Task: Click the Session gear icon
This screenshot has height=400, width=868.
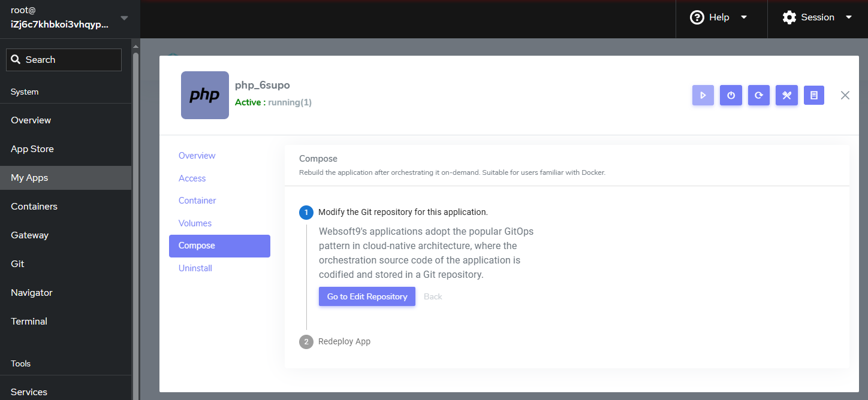Action: [789, 17]
